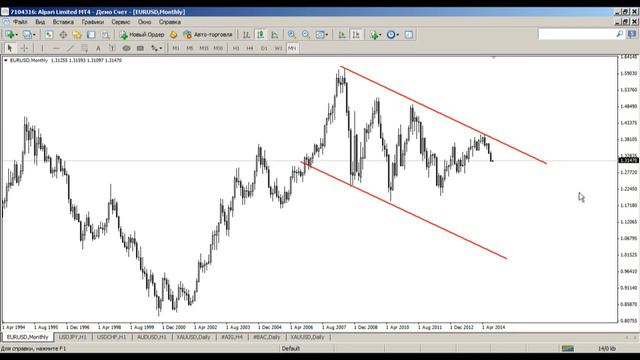This screenshot has width=640, height=360.
Task: Expand the Indicators dropdown arrow
Action: 380,35
